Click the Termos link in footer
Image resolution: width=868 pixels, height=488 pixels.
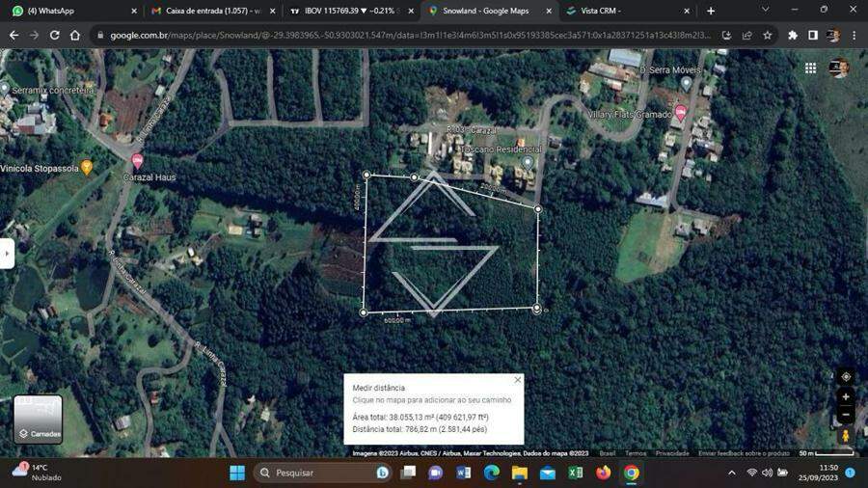636,453
